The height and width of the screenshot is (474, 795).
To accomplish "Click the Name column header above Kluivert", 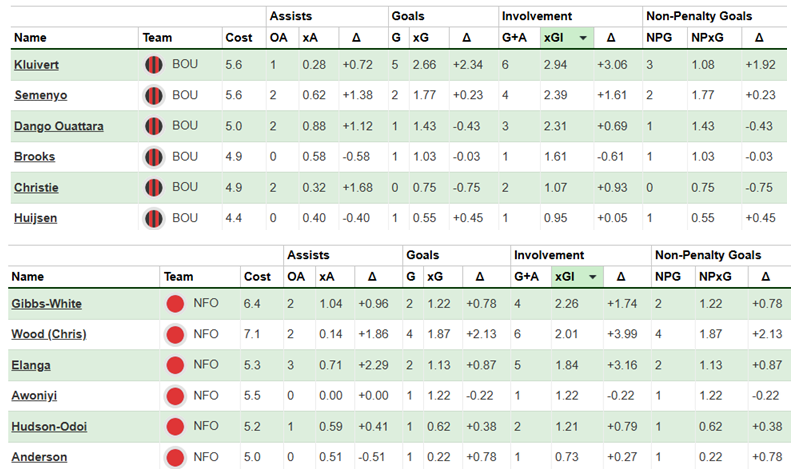I will coord(30,38).
